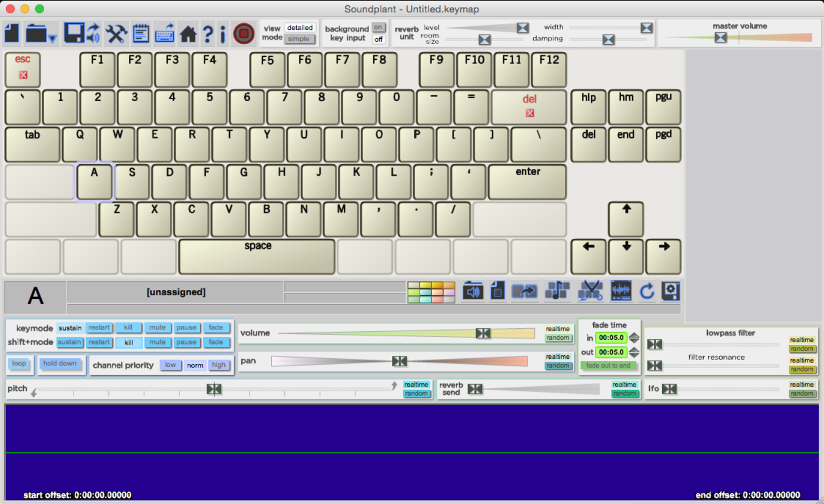Image resolution: width=824 pixels, height=504 pixels.
Task: Open the load keymap folder icon
Action: [35, 34]
